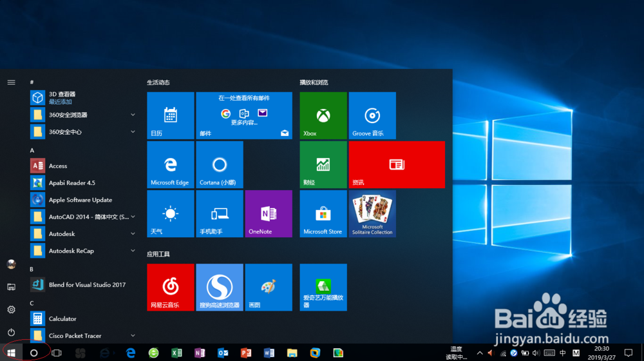Viewport: 644px width, 361px height.
Task: Expand the 360安全浏览器 folder chevron
Action: [x=133, y=115]
